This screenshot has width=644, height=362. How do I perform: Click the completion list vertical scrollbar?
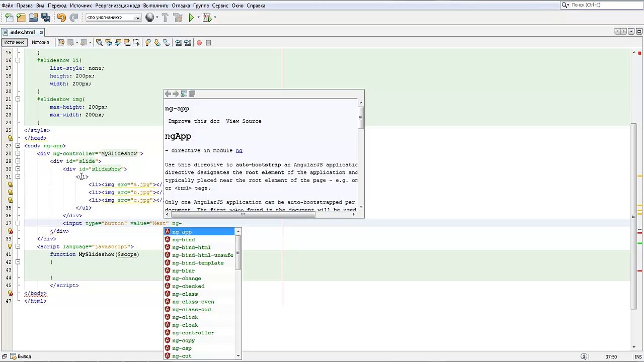(x=238, y=251)
